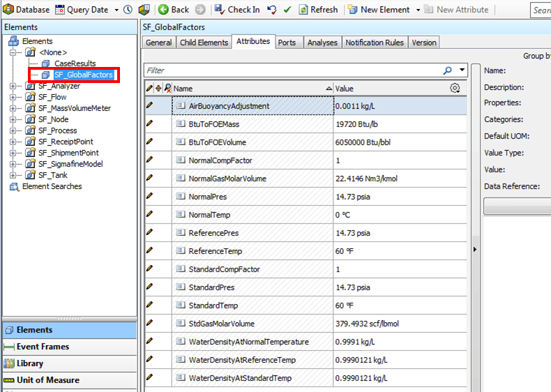The image size is (551, 392).
Task: Click the AirBuoyancyAdjustment attribute icon
Action: click(181, 105)
